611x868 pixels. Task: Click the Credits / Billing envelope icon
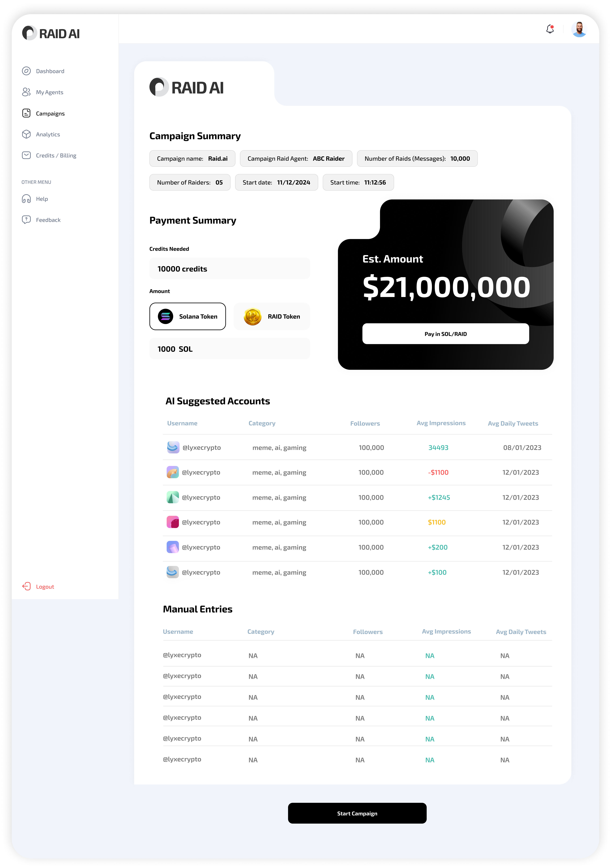coord(26,155)
